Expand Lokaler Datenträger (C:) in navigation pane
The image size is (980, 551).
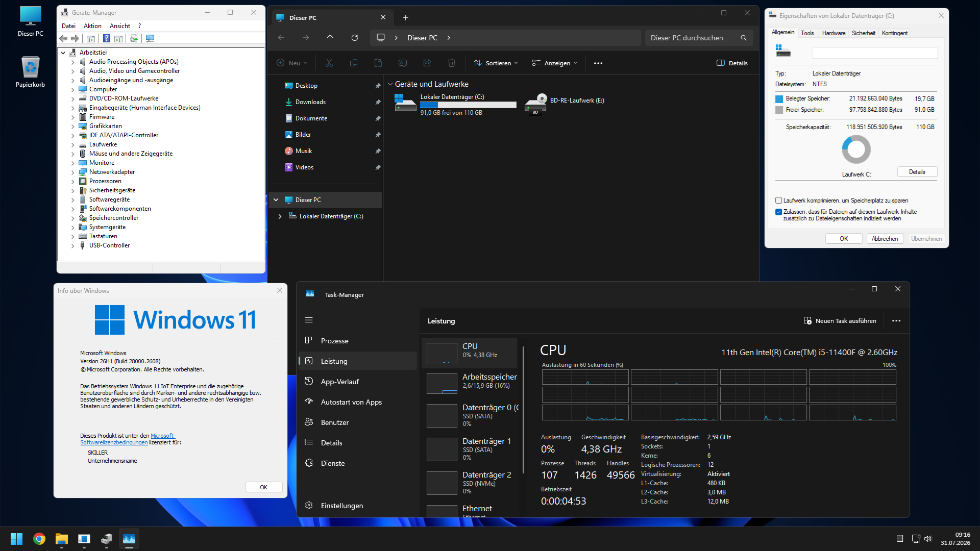point(280,216)
